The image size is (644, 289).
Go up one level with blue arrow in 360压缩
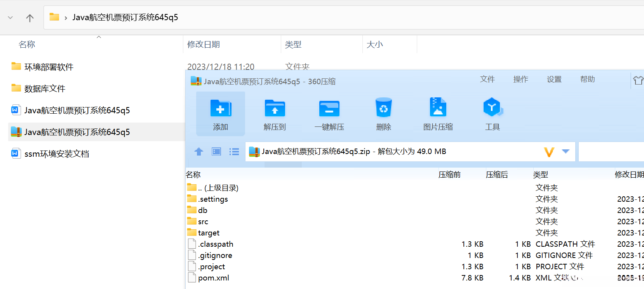click(199, 152)
